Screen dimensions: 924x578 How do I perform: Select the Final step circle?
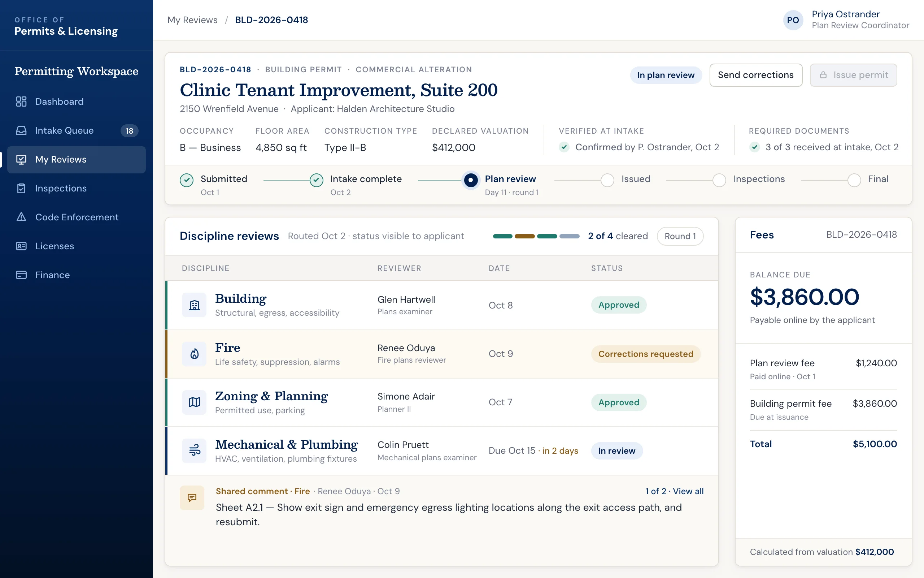[x=854, y=180]
